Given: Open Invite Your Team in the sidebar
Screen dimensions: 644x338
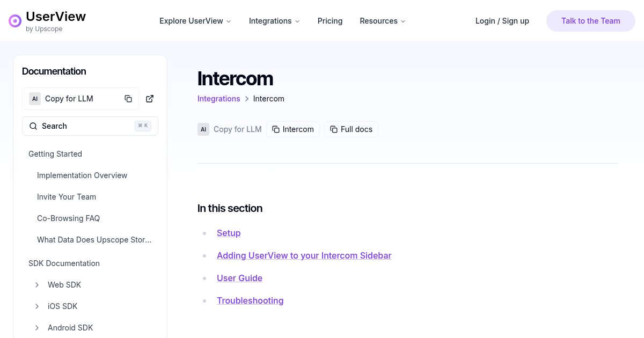Looking at the screenshot, I should (x=67, y=197).
